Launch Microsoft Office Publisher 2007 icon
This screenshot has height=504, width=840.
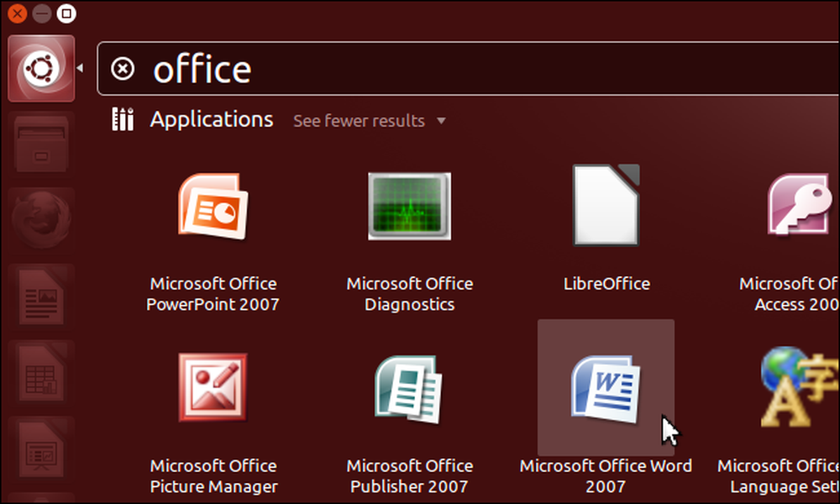(x=409, y=390)
